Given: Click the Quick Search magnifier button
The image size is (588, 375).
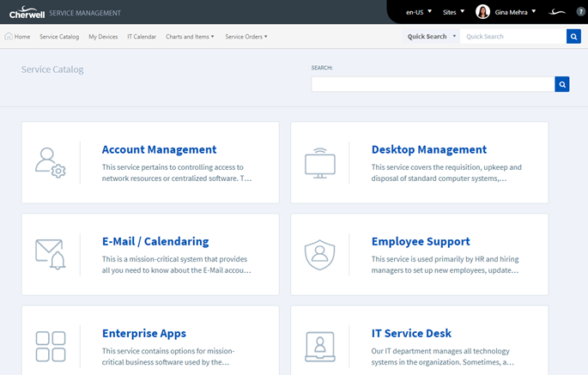Looking at the screenshot, I should [x=573, y=37].
